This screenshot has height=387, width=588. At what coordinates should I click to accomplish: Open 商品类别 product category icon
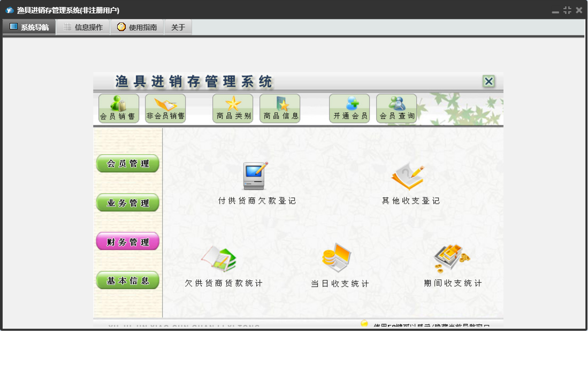coord(233,108)
